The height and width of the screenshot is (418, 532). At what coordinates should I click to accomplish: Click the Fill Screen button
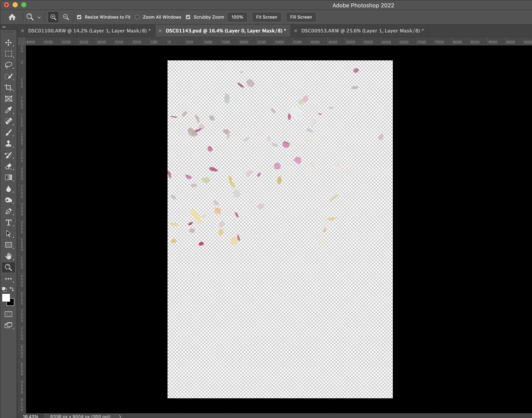(301, 17)
